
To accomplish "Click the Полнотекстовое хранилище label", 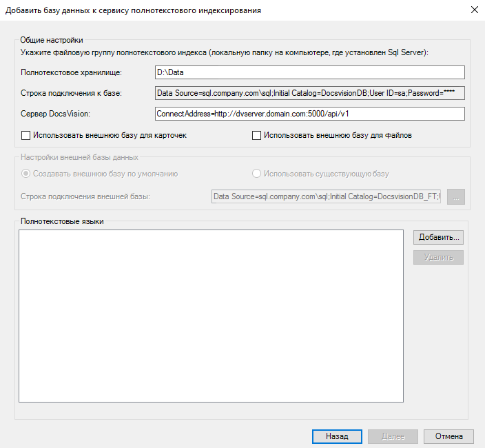I will [72, 72].
